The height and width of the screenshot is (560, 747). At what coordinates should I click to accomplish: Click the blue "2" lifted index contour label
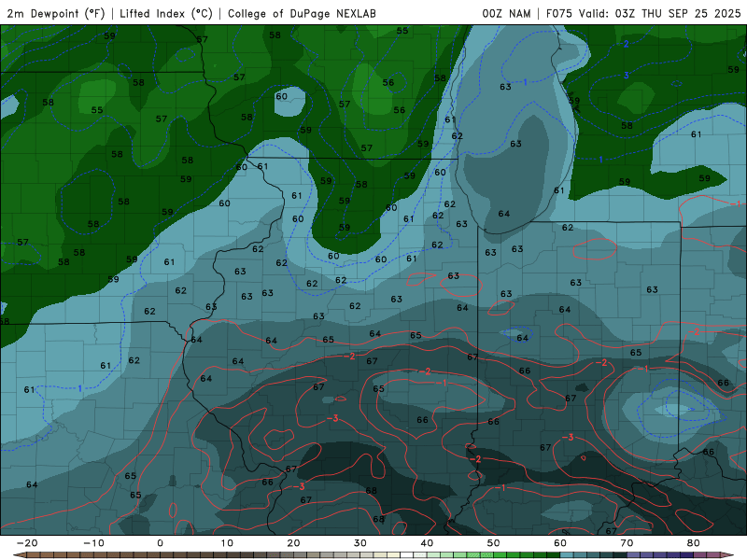click(x=626, y=44)
